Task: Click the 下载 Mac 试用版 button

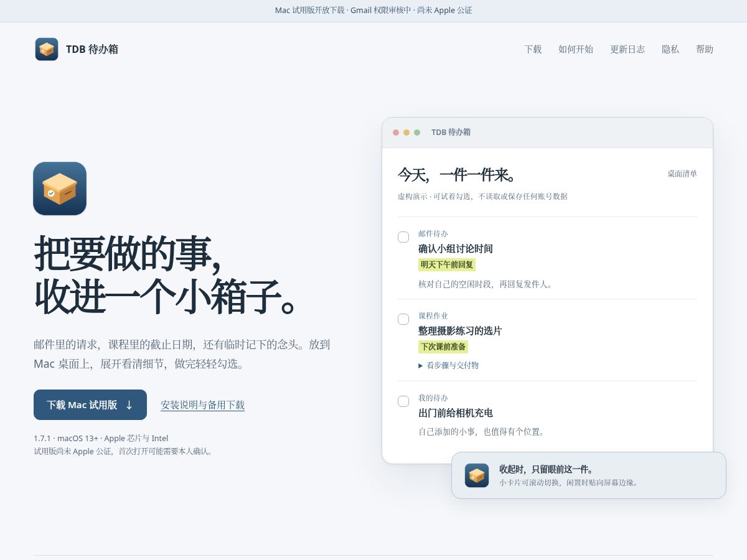Action: 90,405
